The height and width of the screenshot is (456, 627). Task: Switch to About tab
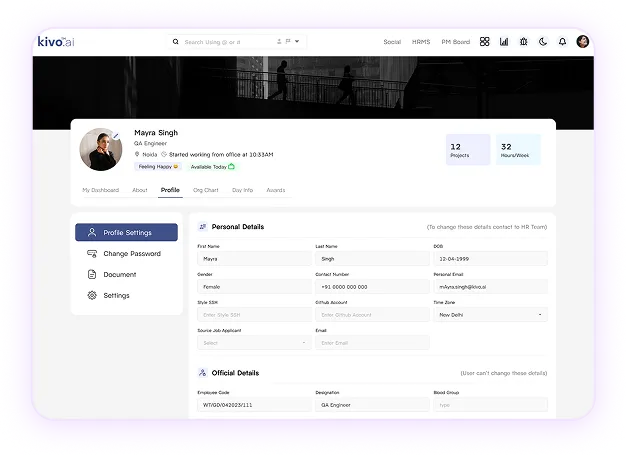click(x=140, y=190)
